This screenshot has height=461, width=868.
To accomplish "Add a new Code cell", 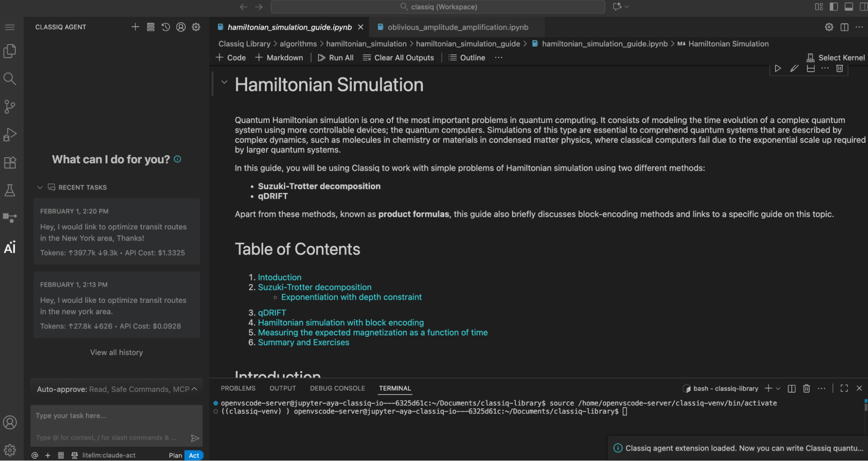I will (x=231, y=57).
